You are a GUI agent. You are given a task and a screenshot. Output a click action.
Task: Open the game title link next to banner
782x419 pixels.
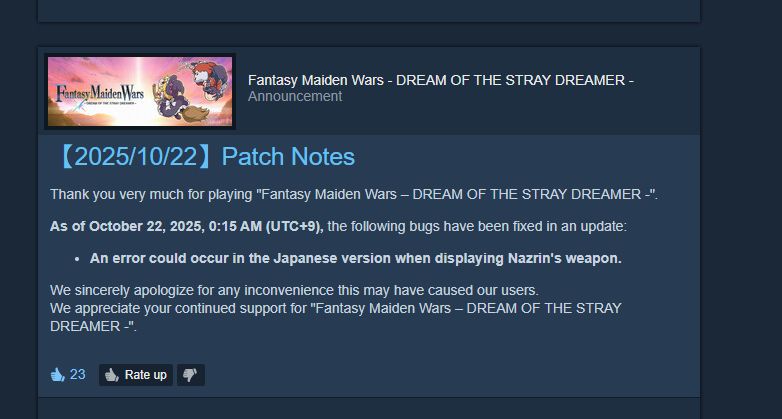[x=441, y=80]
